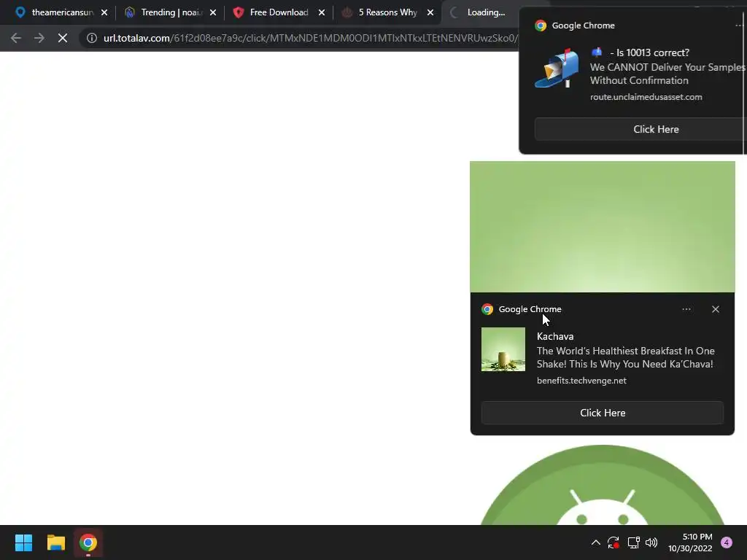Open network settings tray icon
Image resolution: width=747 pixels, height=560 pixels.
point(633,542)
